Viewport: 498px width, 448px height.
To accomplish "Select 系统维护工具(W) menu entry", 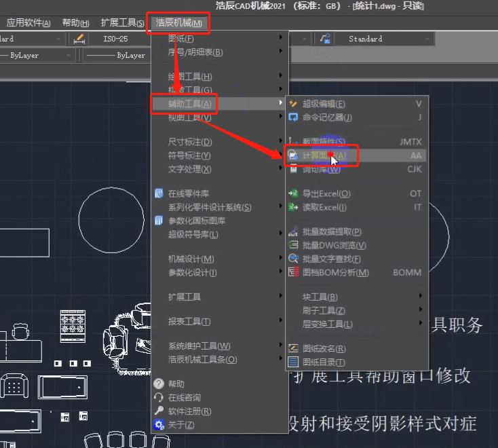I will 219,346.
